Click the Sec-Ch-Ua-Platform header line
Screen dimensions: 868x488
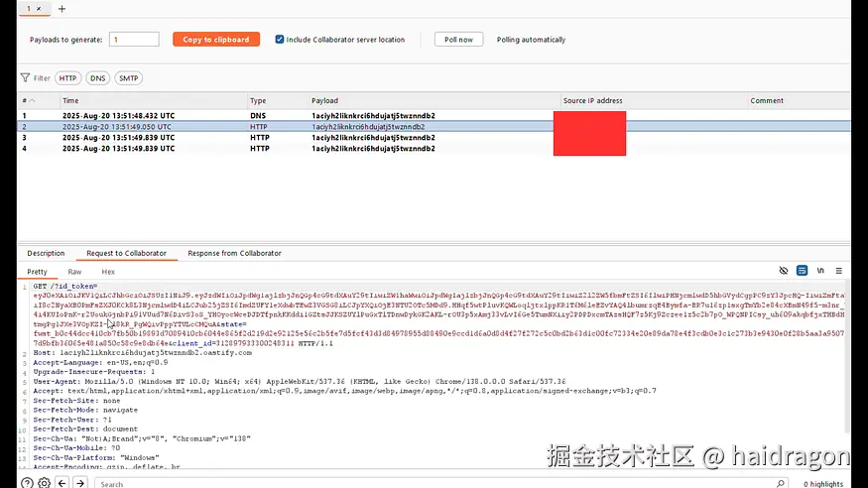point(96,457)
